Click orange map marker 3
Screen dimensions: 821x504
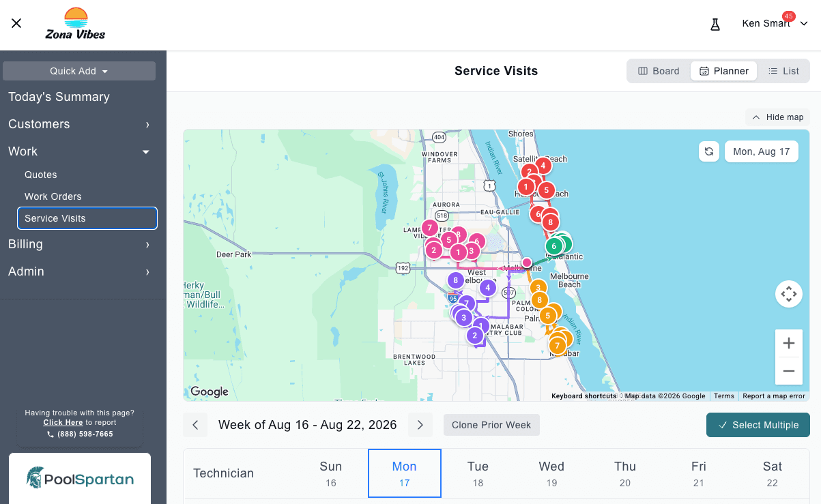click(x=538, y=288)
